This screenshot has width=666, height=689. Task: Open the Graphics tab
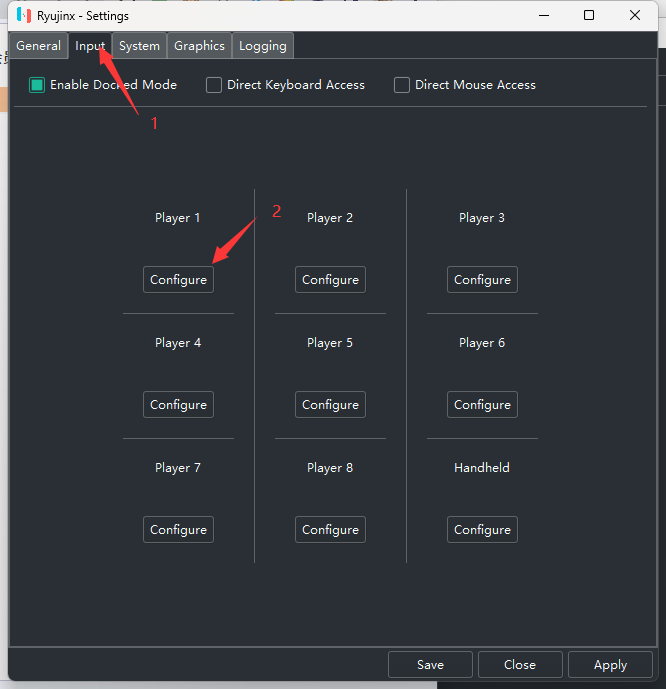199,46
